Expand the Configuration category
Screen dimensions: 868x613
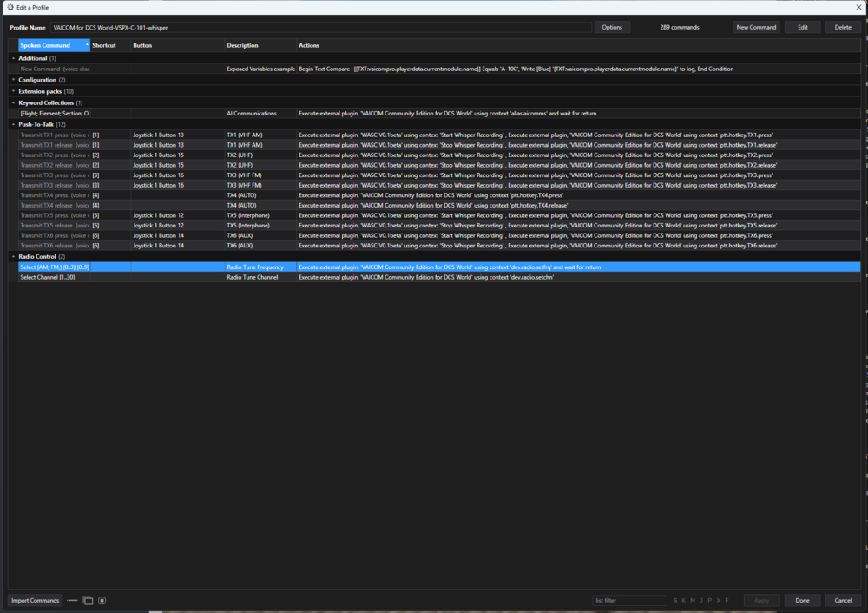pyautogui.click(x=13, y=80)
